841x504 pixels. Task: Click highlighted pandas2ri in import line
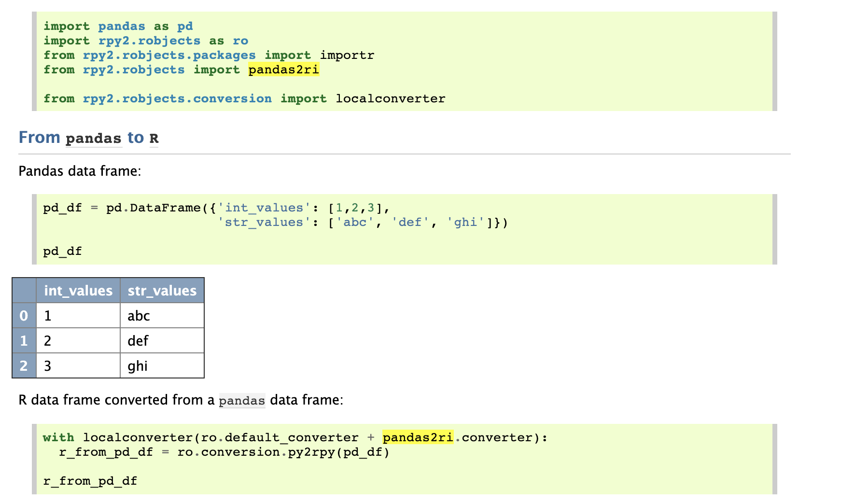click(284, 70)
